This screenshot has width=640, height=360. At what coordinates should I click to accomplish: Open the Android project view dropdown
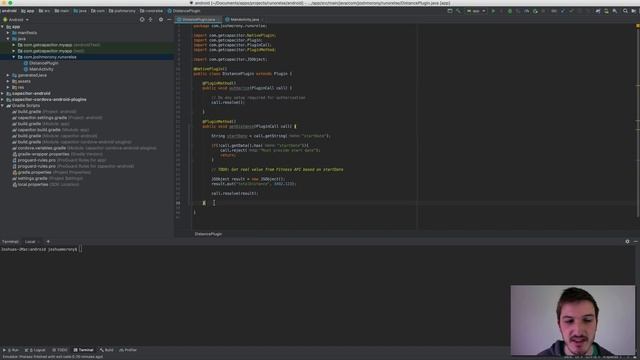tap(16, 20)
